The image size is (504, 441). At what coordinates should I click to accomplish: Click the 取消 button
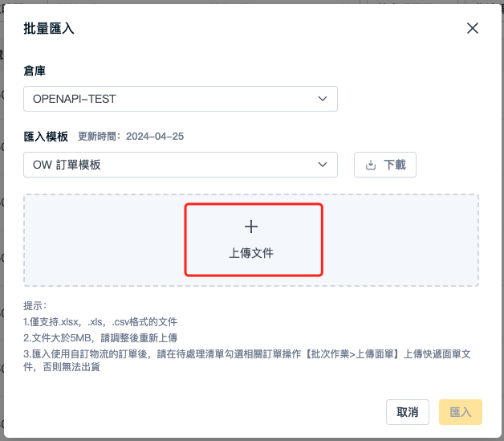[x=408, y=412]
